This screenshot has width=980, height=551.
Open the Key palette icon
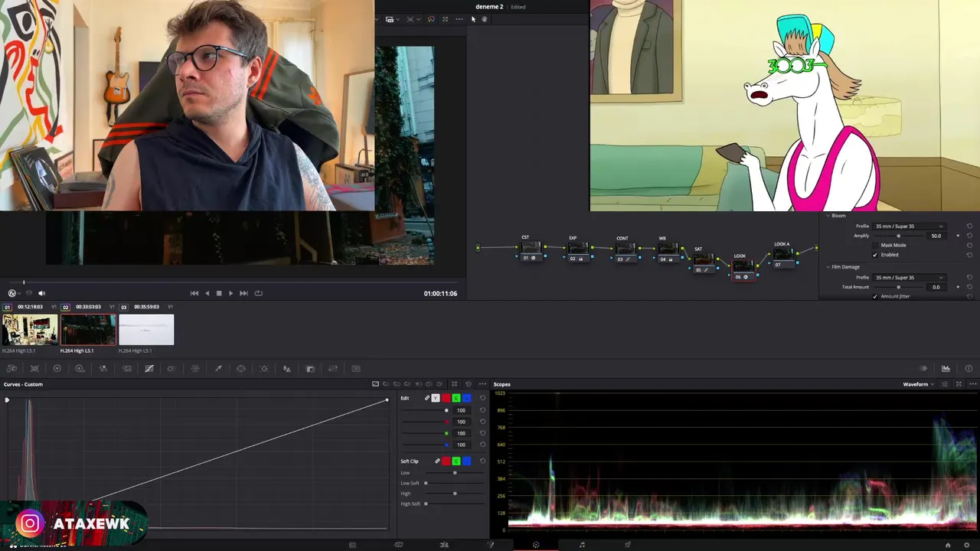point(310,369)
